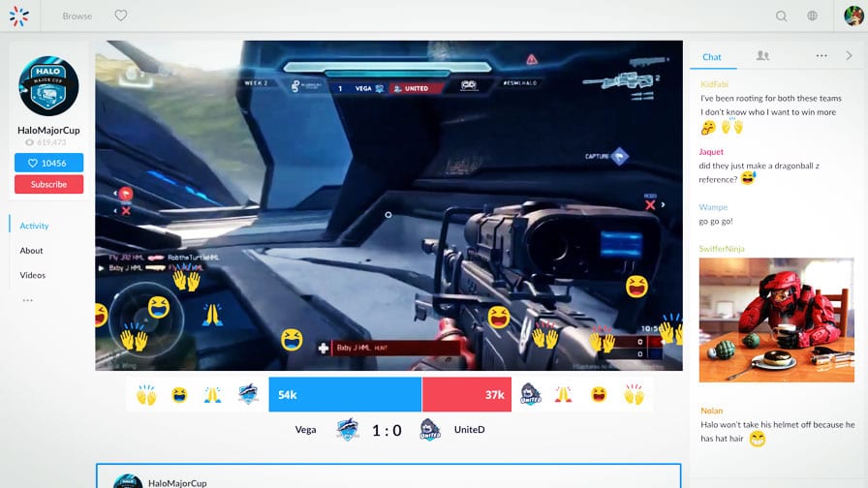868x488 pixels.
Task: Open the About section in sidebar
Action: 32,250
